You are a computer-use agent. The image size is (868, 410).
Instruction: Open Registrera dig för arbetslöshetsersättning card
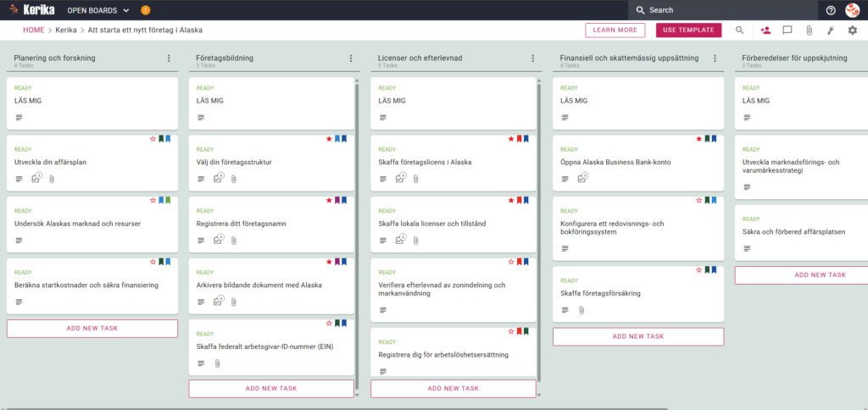[x=453, y=352]
